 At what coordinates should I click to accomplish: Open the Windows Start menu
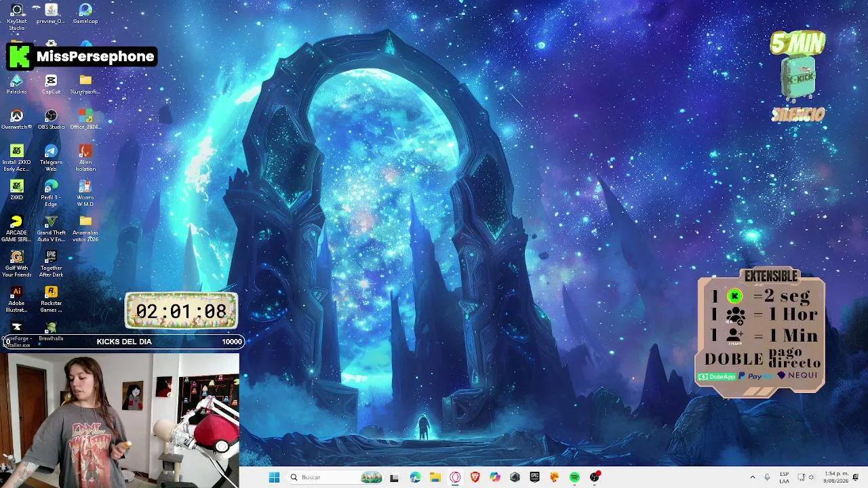click(274, 477)
